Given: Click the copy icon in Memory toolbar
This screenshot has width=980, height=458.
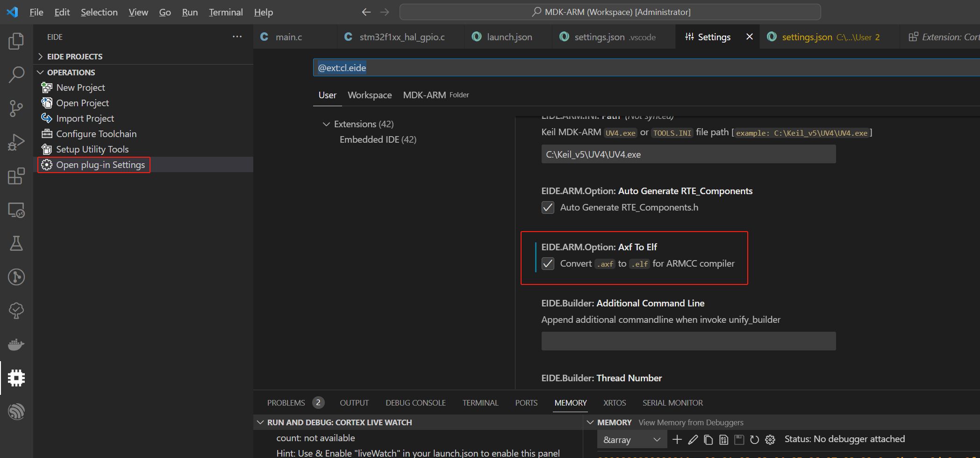Looking at the screenshot, I should (x=708, y=439).
